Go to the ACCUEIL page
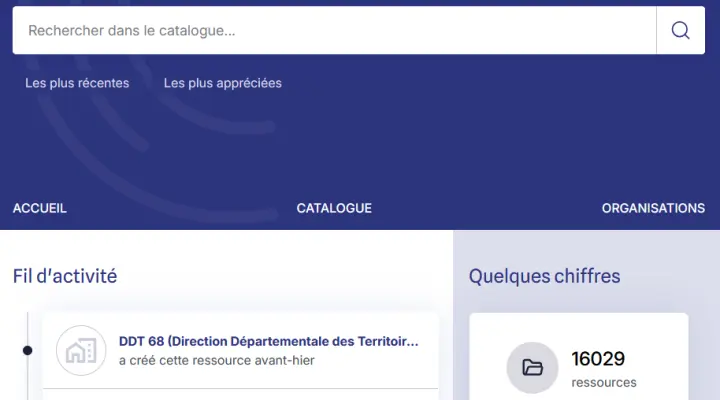Screen dimensions: 720x400 [39, 208]
